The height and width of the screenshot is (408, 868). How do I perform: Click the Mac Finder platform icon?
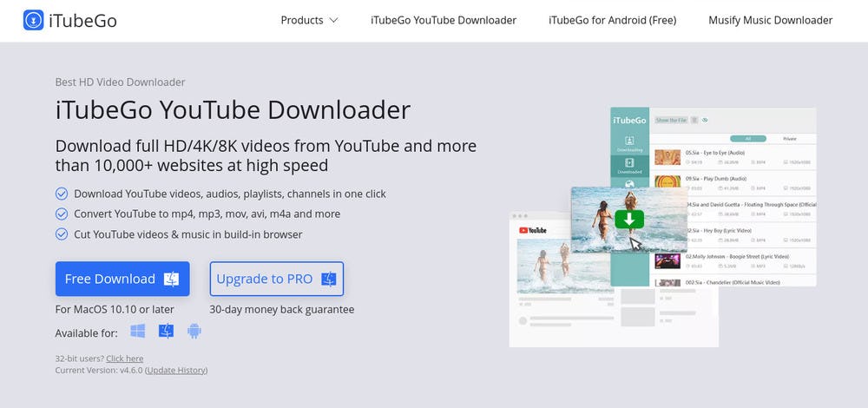click(x=166, y=331)
